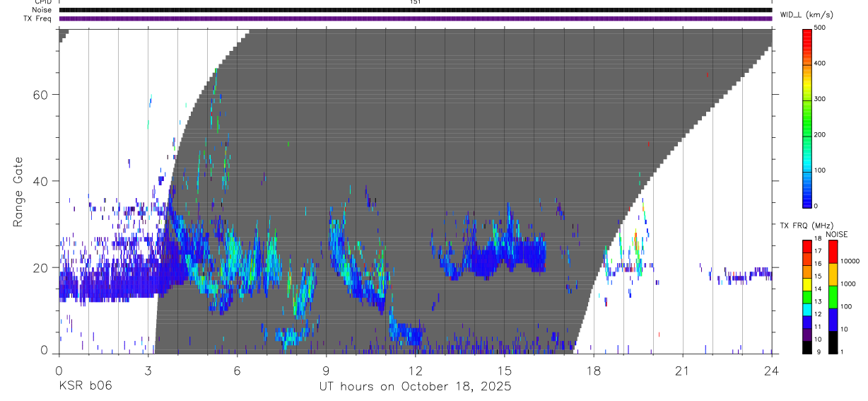The height and width of the screenshot is (401, 868).
Task: Click the yellow 14–15 MHz swatch in TX FRQ legend
Action: 807,284
